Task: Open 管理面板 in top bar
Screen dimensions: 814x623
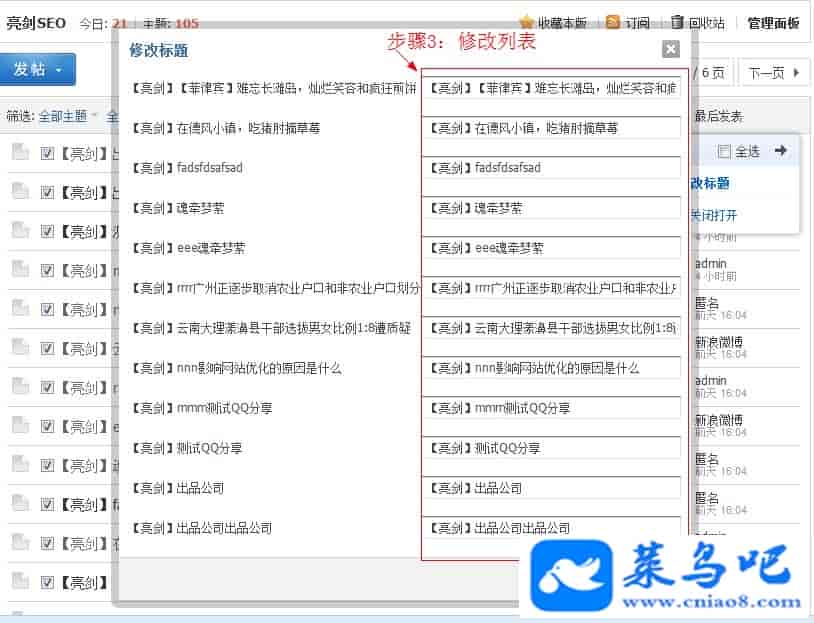Action: click(773, 23)
